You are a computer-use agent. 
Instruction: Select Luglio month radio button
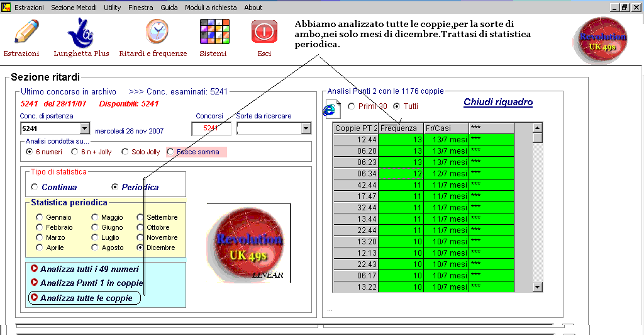coord(95,237)
